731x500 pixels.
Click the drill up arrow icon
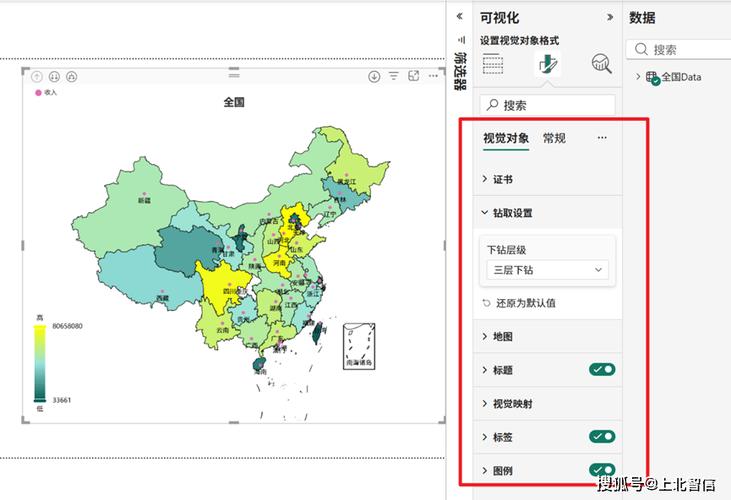pos(37,76)
